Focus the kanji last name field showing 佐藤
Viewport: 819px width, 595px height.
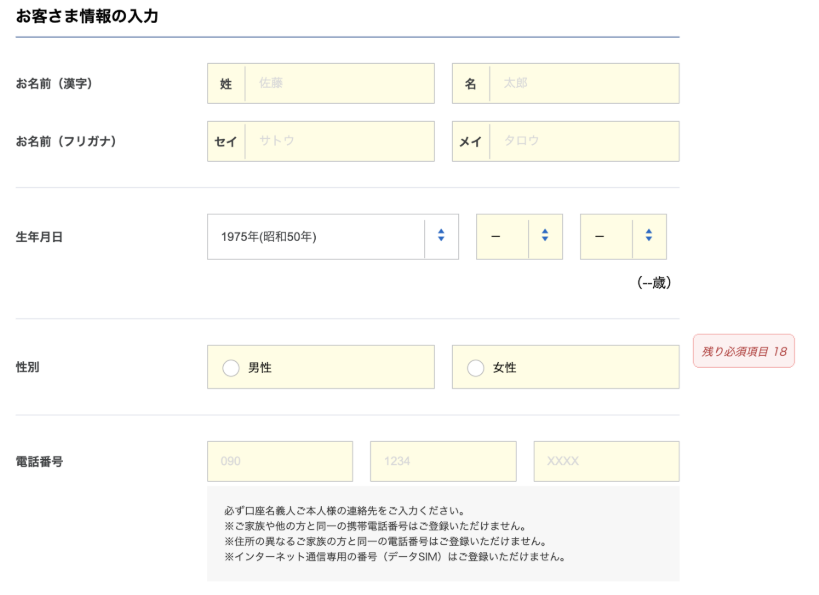338,84
